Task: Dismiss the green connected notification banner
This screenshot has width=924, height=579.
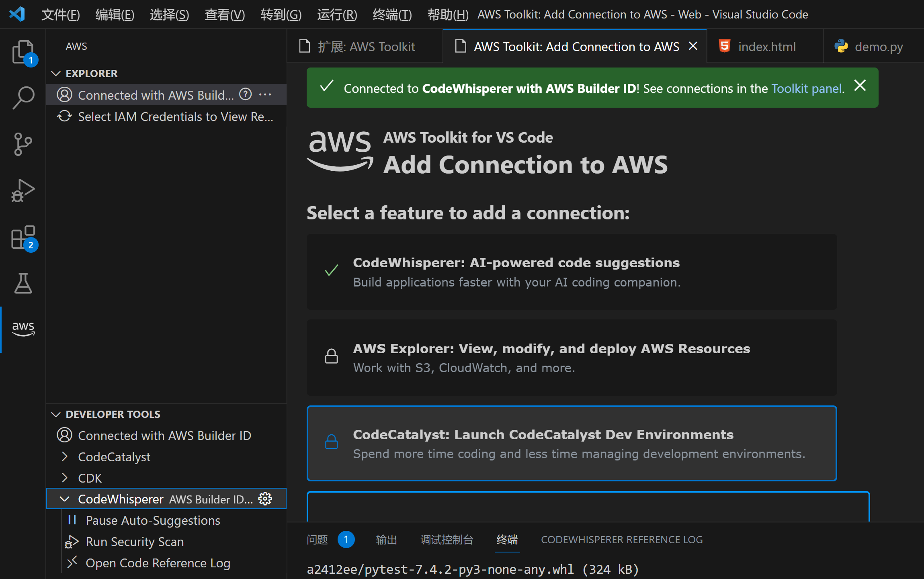Action: tap(860, 86)
